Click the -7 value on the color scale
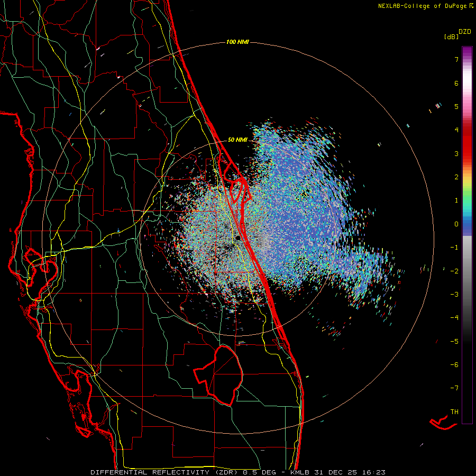476x476 pixels. coord(454,388)
